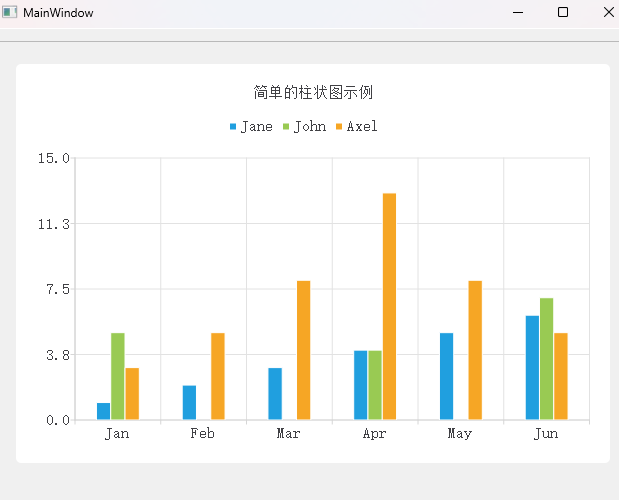Select the Axel legend label
This screenshot has height=500, width=619.
click(x=362, y=127)
